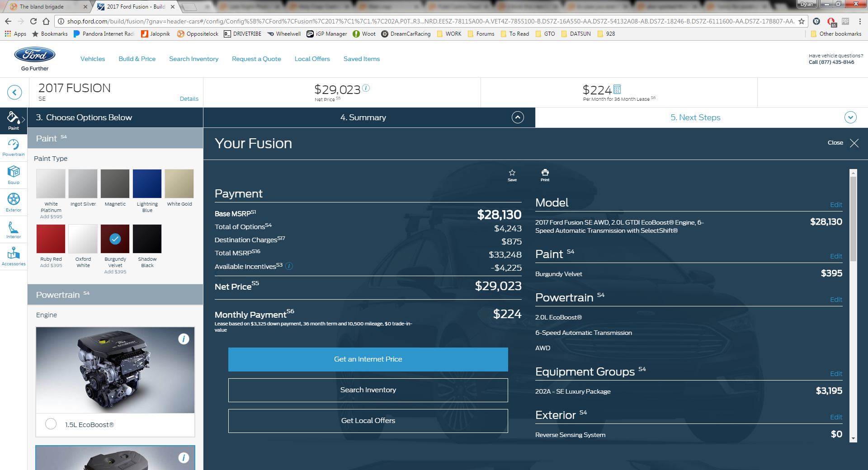Open Saved Items in top nav
The height and width of the screenshot is (470, 868).
click(x=362, y=59)
